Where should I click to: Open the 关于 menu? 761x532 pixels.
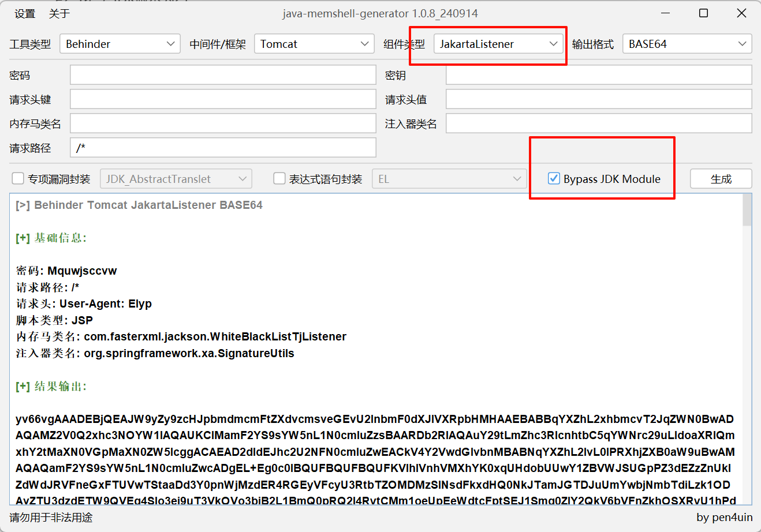tap(59, 14)
